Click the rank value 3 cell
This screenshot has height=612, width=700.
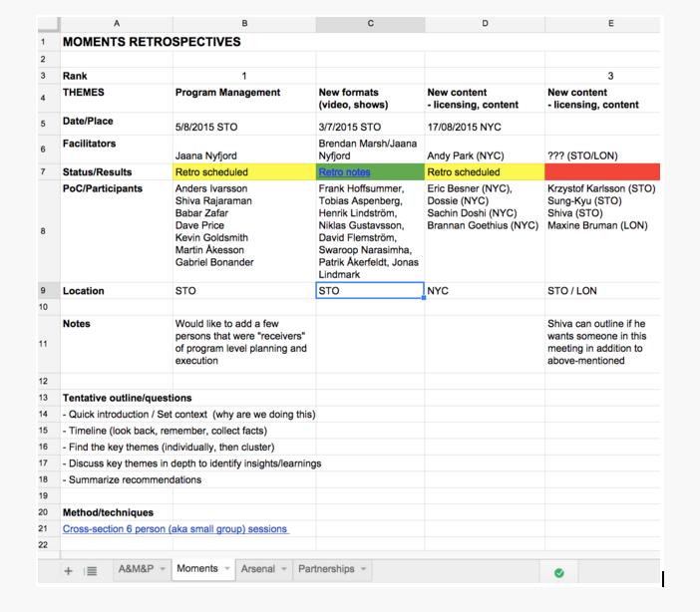click(602, 76)
